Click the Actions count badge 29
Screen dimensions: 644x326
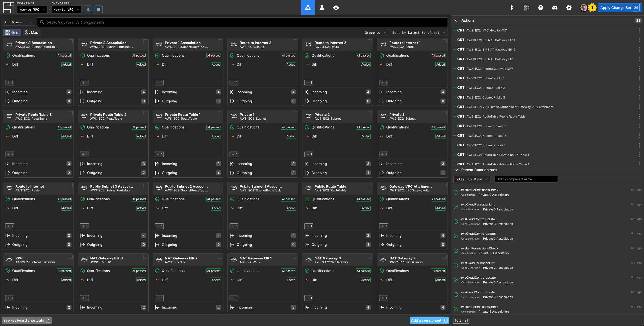click(638, 21)
